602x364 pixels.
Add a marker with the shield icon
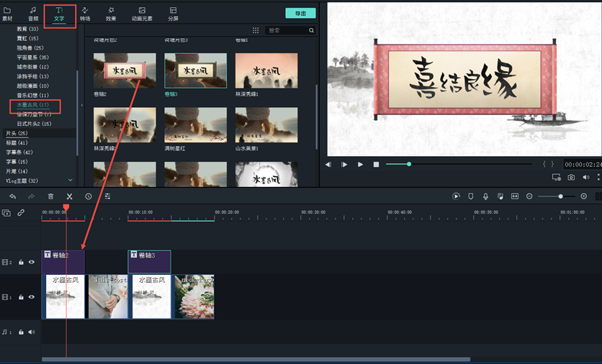click(471, 196)
